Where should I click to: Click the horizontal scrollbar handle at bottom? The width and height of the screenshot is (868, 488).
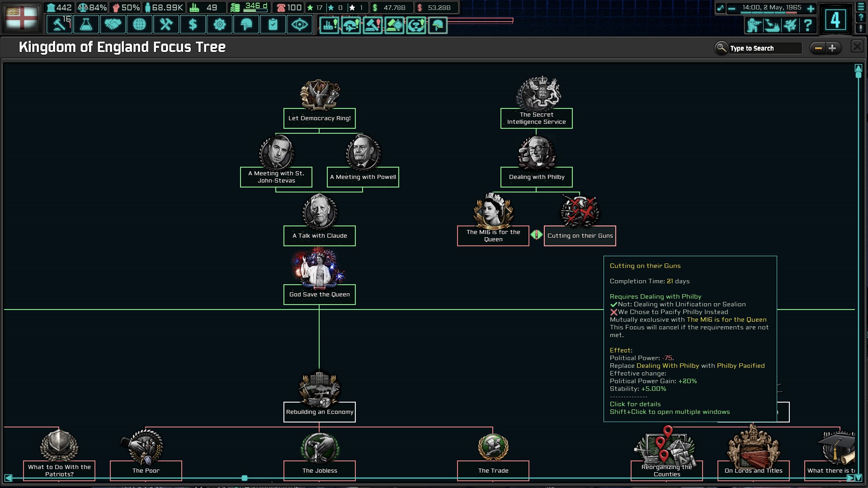click(245, 478)
